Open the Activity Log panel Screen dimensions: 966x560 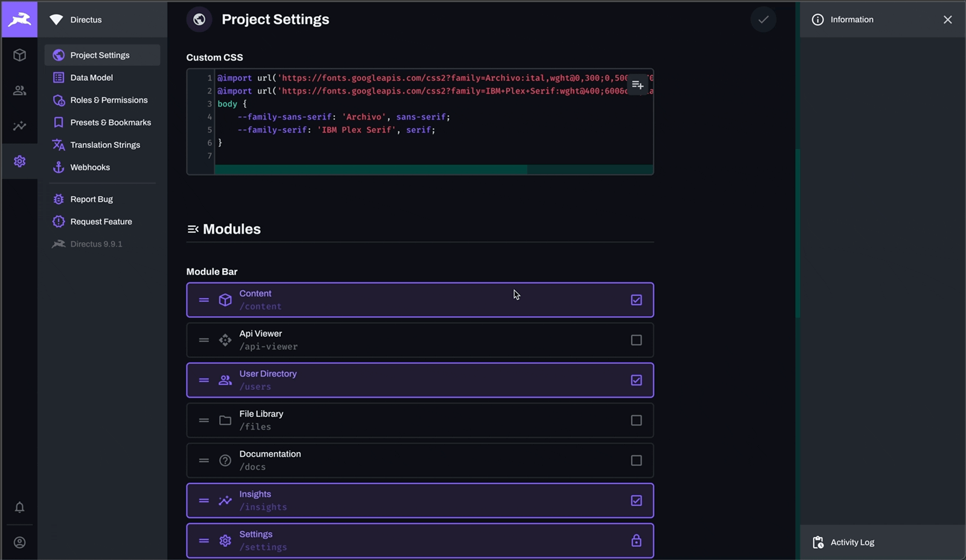882,542
